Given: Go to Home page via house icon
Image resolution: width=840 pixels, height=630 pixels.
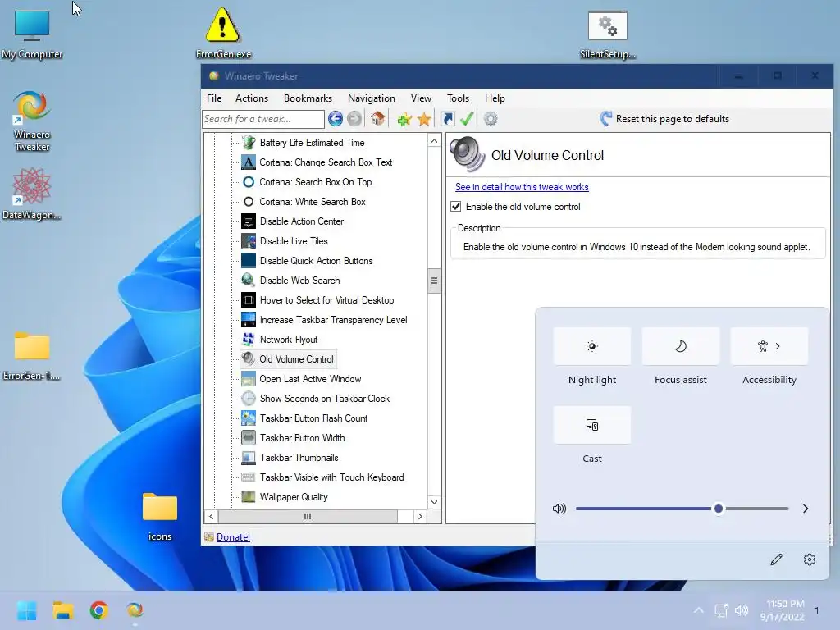Looking at the screenshot, I should pyautogui.click(x=377, y=118).
